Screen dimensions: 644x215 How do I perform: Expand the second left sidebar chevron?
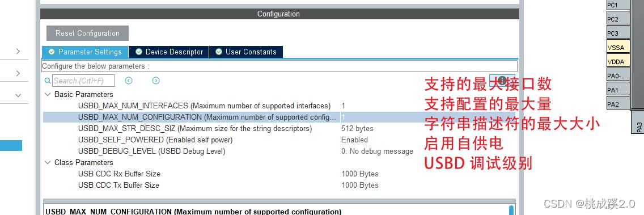tap(18, 73)
